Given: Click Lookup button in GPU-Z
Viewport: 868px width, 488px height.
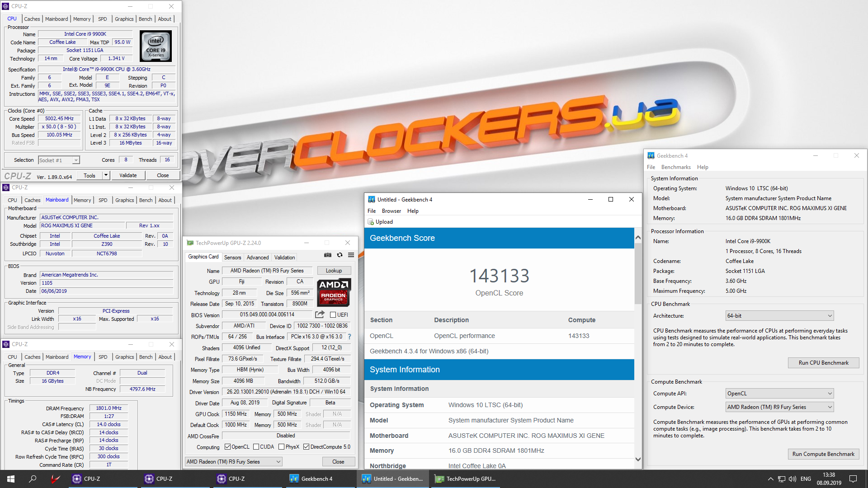Looking at the screenshot, I should coord(334,271).
